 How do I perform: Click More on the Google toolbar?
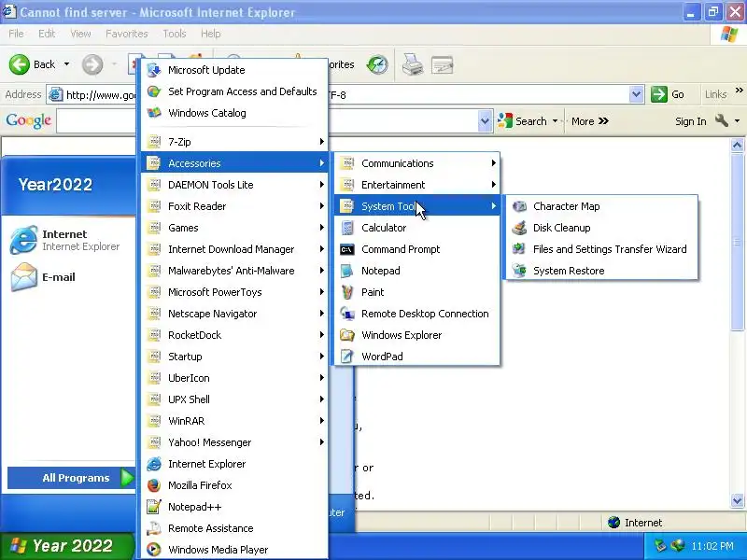590,121
